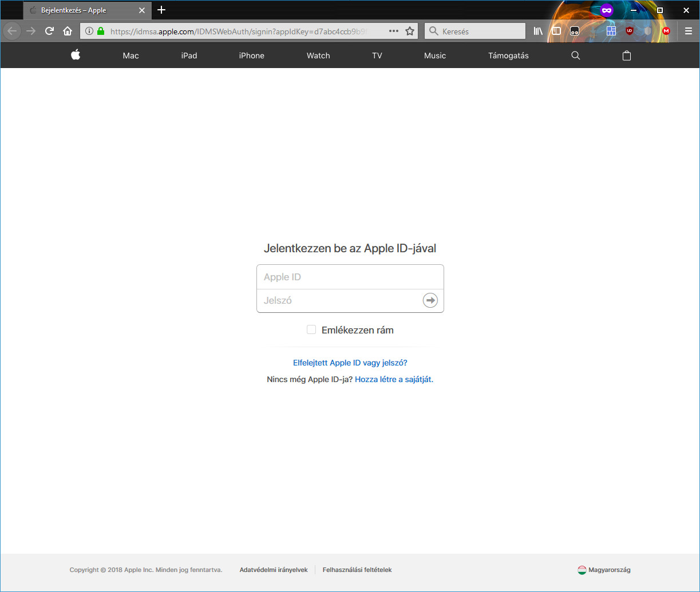Image resolution: width=700 pixels, height=592 pixels.
Task: Click Hozza létre a sajátját link
Action: click(394, 379)
